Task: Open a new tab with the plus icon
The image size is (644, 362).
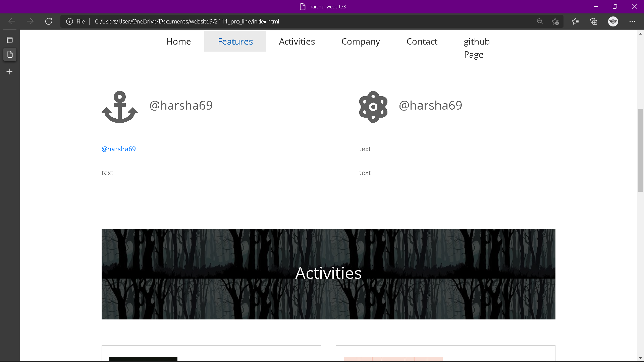Action: click(x=9, y=71)
